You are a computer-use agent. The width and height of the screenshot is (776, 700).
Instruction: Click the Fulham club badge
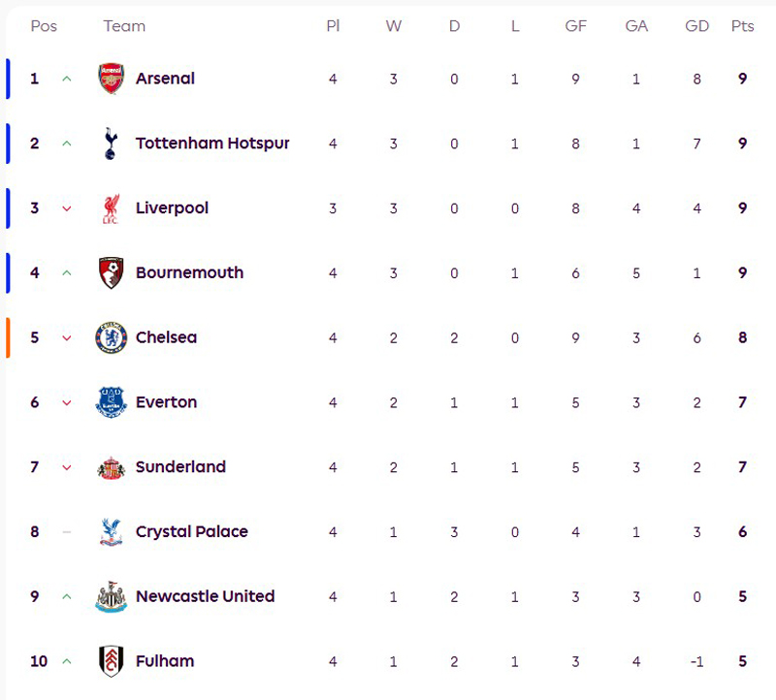[x=111, y=661]
